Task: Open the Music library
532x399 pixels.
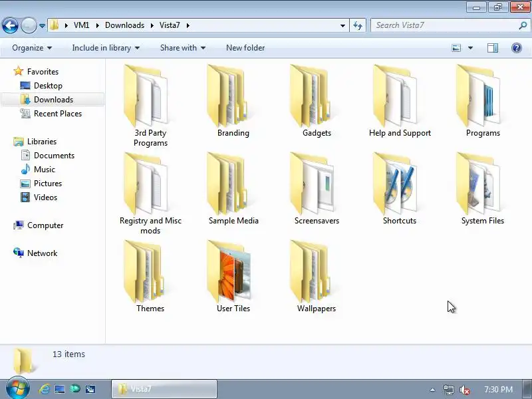Action: coord(45,170)
